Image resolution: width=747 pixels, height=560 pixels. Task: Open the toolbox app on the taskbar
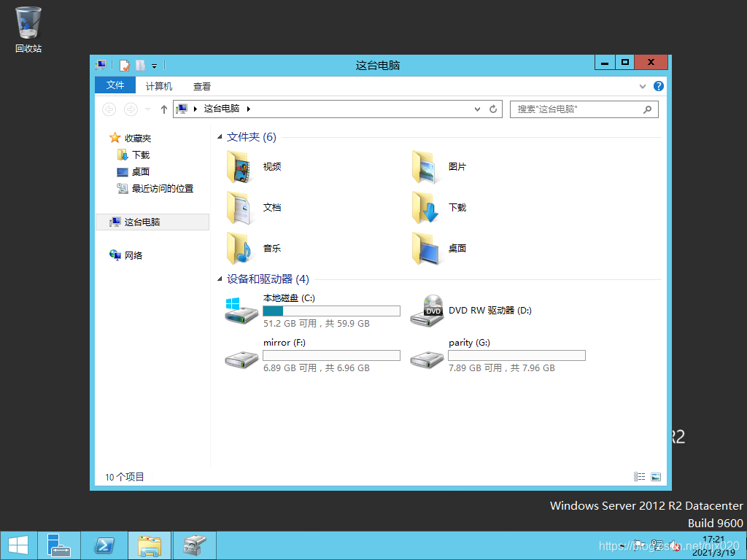coord(194,545)
